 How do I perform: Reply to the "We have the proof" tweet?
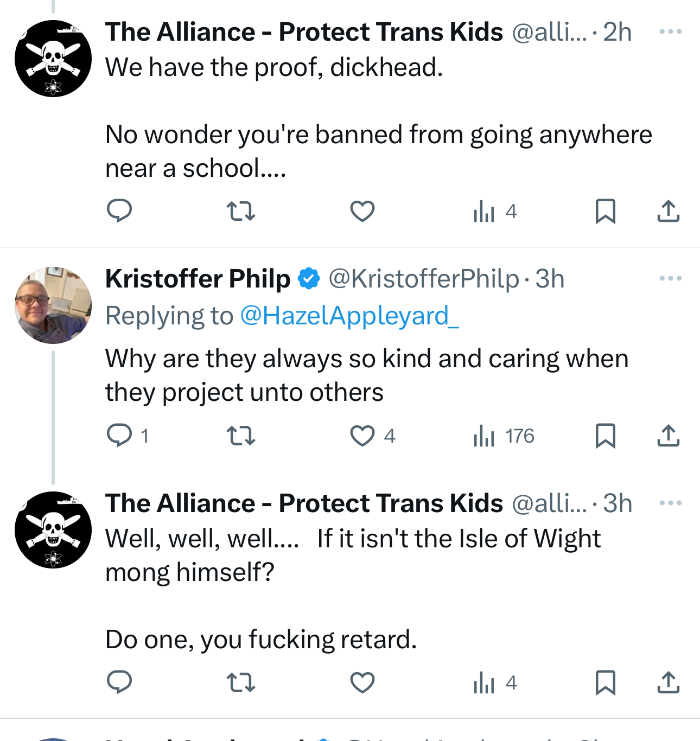[x=119, y=211]
